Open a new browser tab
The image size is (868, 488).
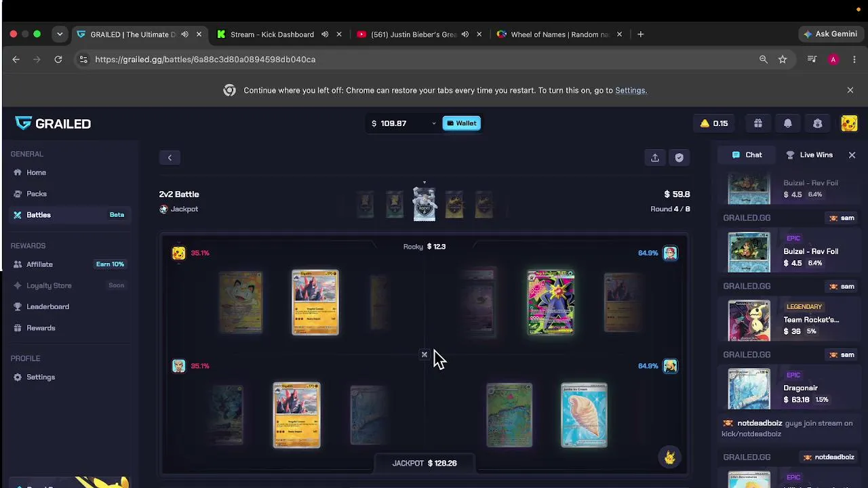point(640,35)
